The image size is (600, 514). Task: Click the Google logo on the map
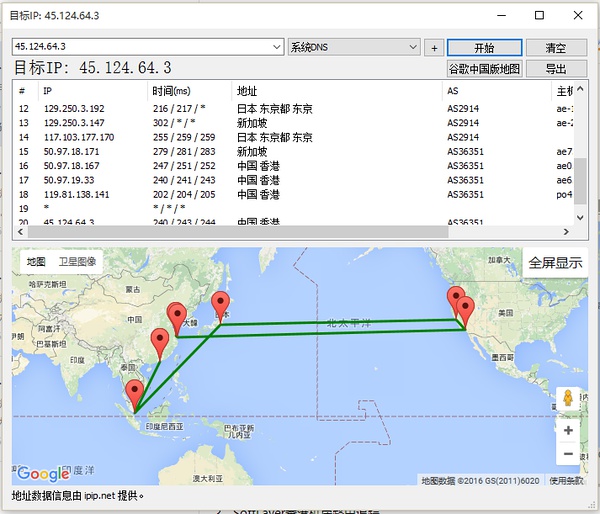(42, 474)
